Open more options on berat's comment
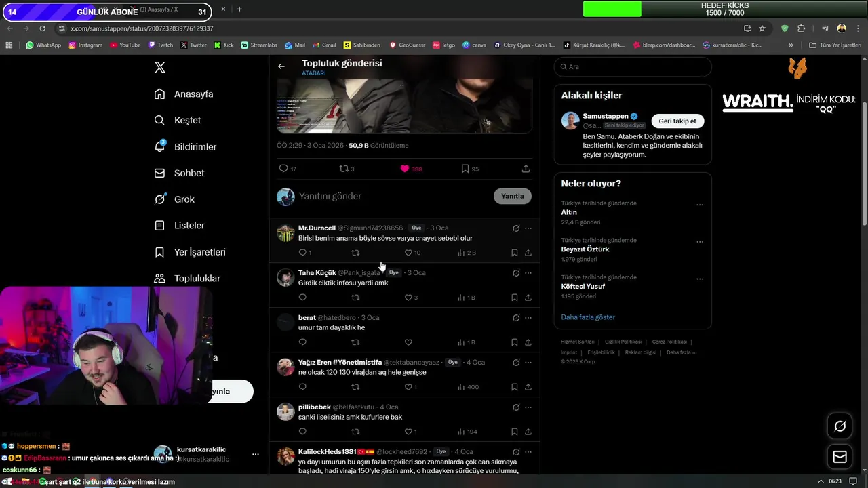The image size is (868, 488). click(528, 318)
